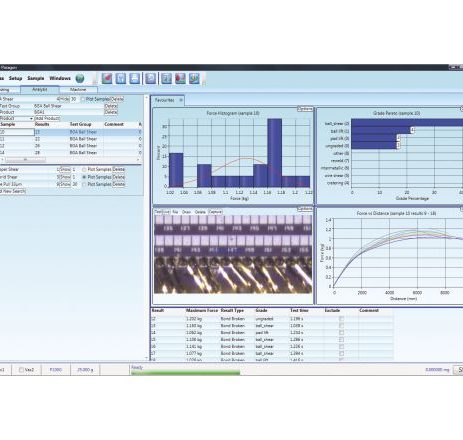This screenshot has width=463, height=440.
Task: Click the red-ball icon starting the toolbar group
Action: click(107, 79)
